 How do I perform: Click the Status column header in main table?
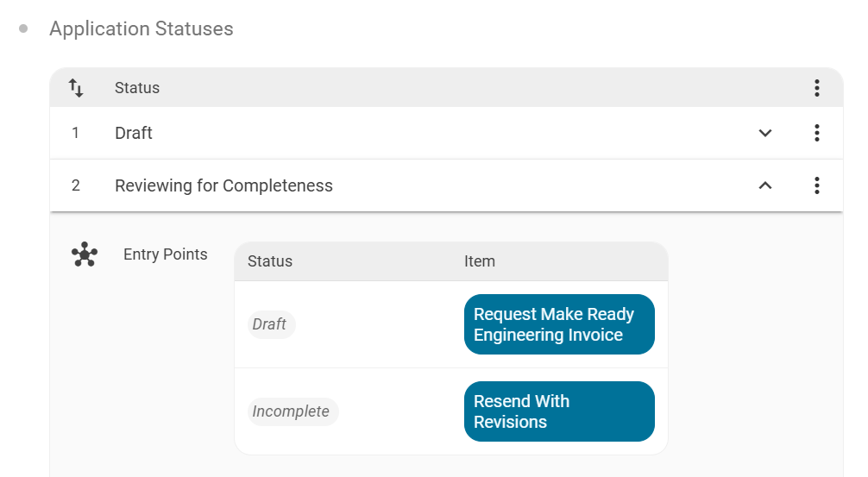(x=137, y=88)
